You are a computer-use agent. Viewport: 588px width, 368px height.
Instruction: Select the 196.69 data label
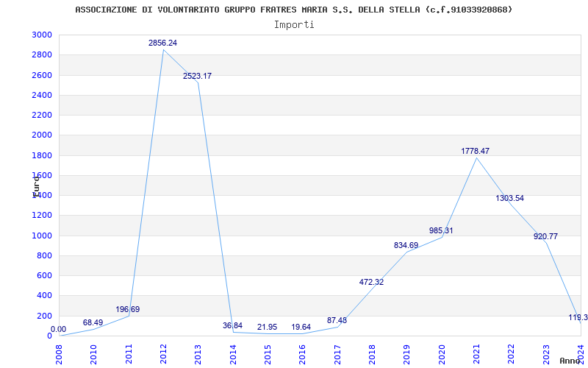[127, 310]
